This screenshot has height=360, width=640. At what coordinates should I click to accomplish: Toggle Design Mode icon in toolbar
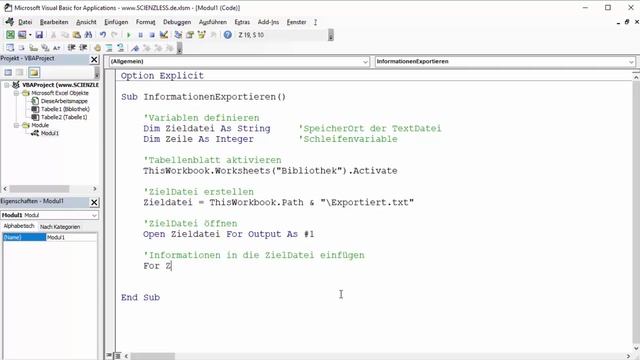[x=164, y=35]
